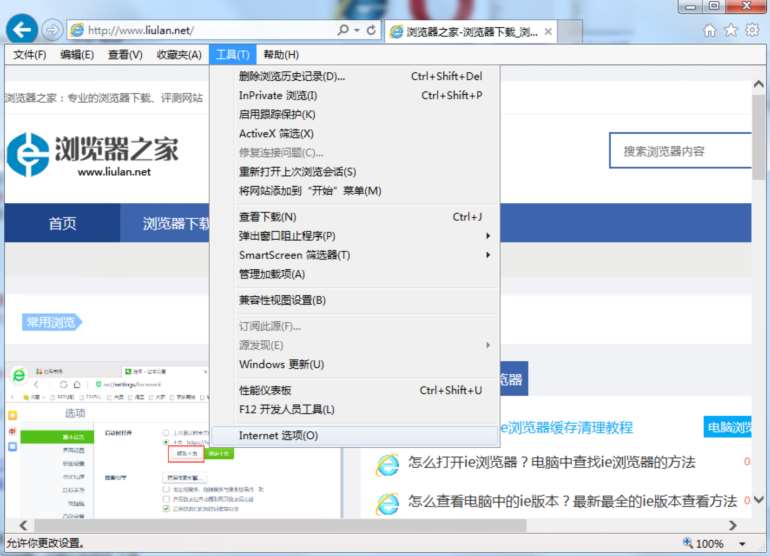The image size is (770, 556).
Task: Open the Tools gear icon
Action: coord(752,30)
